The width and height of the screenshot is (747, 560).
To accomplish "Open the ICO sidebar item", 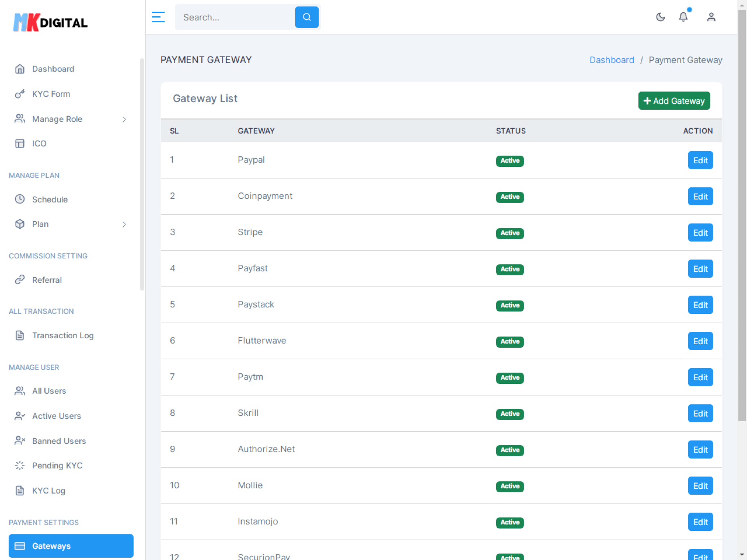I will [39, 143].
